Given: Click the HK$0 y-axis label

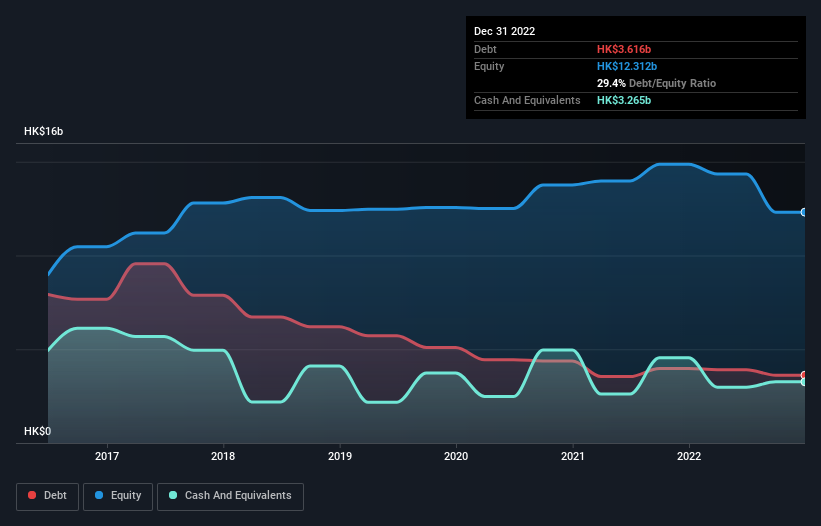Looking at the screenshot, I should pyautogui.click(x=38, y=431).
